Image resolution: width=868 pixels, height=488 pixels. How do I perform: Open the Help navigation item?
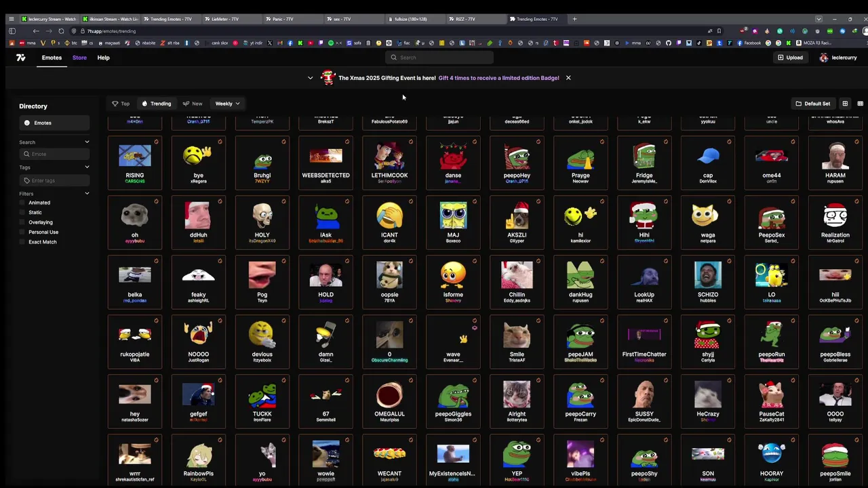(103, 58)
